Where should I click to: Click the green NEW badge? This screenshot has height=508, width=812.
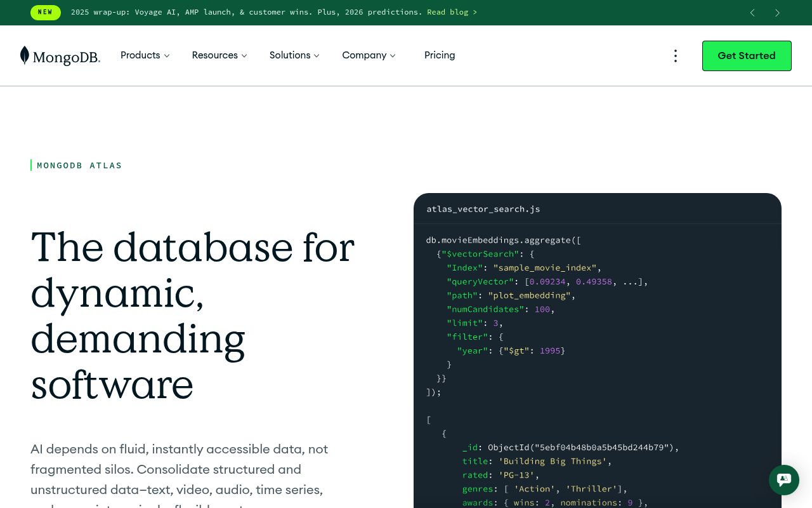45,12
